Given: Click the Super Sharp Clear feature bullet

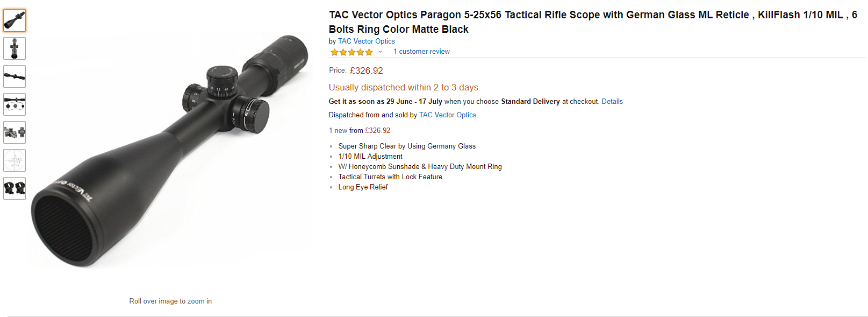Looking at the screenshot, I should point(407,146).
